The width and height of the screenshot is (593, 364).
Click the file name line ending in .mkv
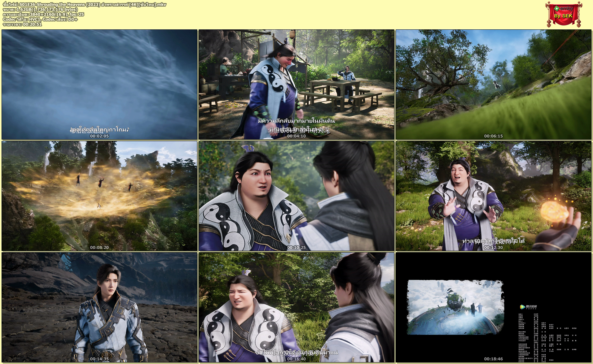85,4
